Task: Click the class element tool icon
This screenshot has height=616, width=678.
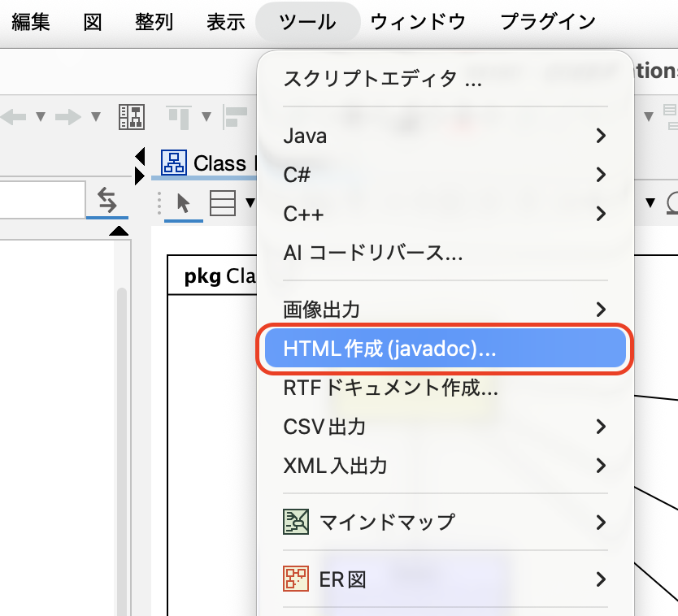Action: click(x=222, y=203)
